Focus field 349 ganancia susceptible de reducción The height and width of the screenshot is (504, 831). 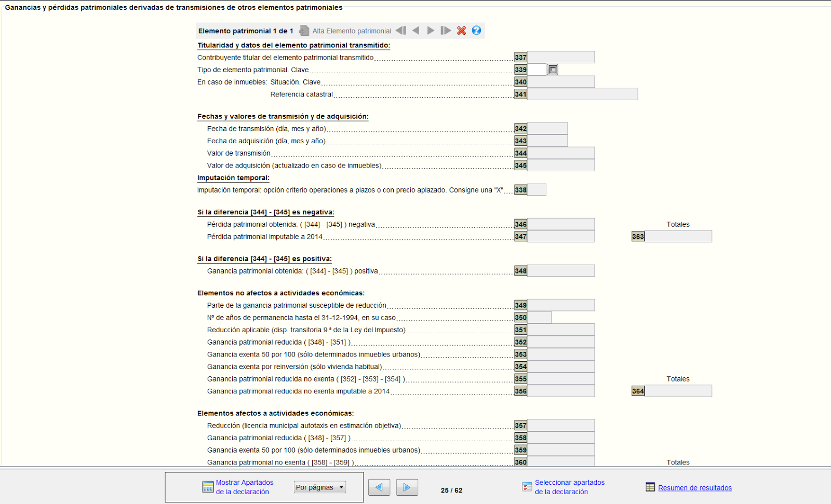tap(561, 305)
